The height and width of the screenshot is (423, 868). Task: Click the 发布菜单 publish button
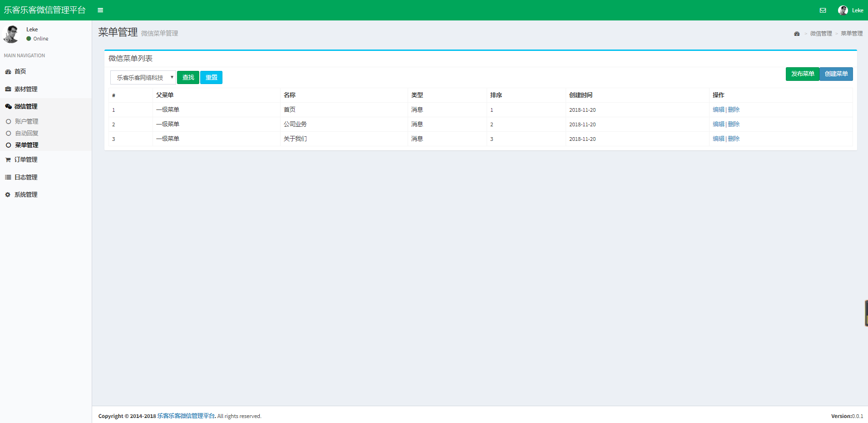[x=802, y=74]
